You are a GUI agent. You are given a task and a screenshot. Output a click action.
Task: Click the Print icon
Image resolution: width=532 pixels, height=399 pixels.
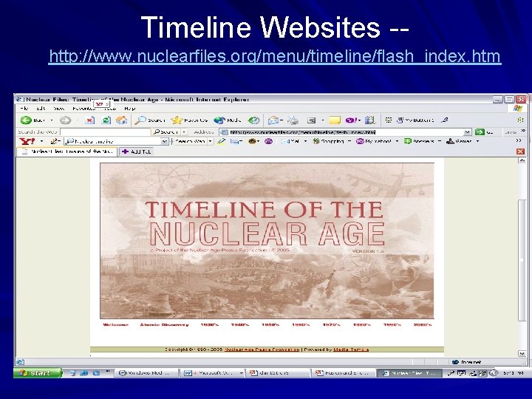(x=293, y=120)
